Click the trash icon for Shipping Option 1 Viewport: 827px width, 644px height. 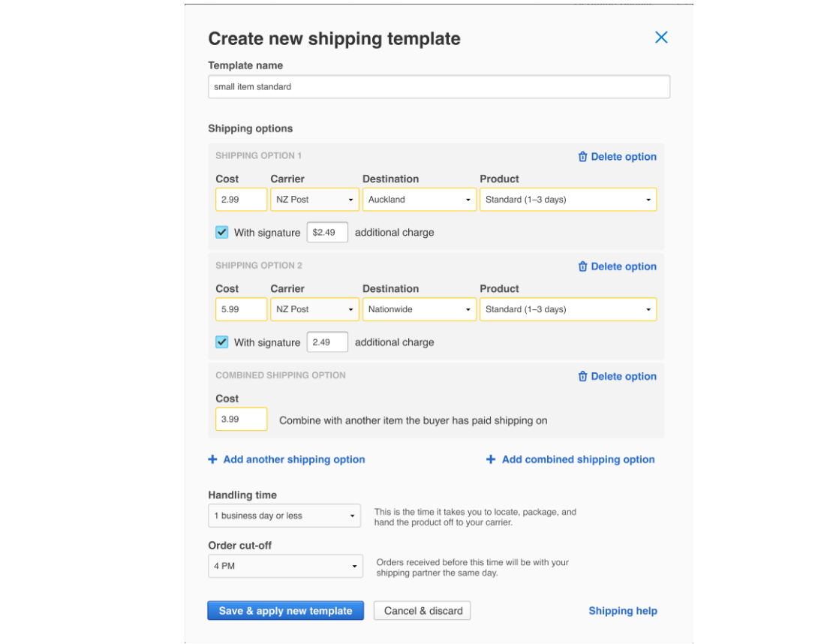tap(583, 156)
